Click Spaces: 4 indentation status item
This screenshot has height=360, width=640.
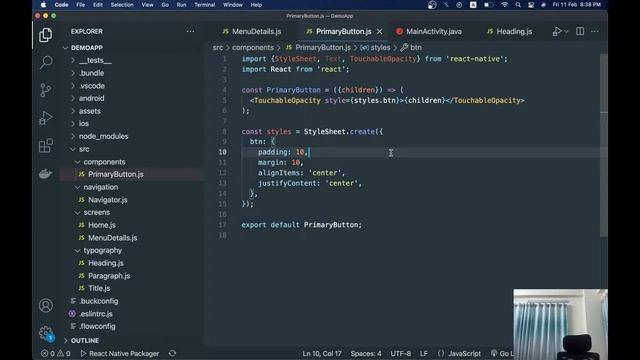(x=366, y=353)
